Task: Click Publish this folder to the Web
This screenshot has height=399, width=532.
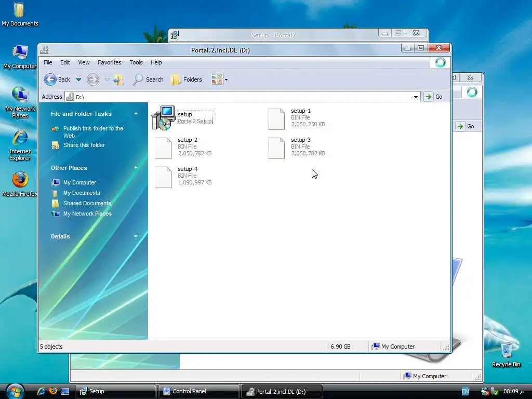Action: [93, 132]
